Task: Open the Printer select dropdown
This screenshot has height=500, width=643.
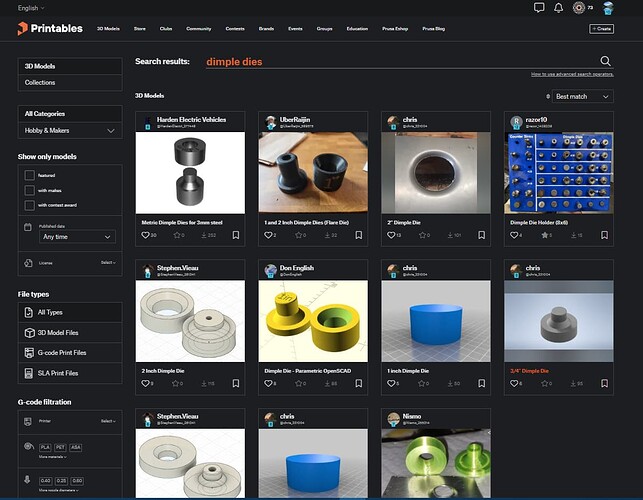Action: tap(108, 421)
